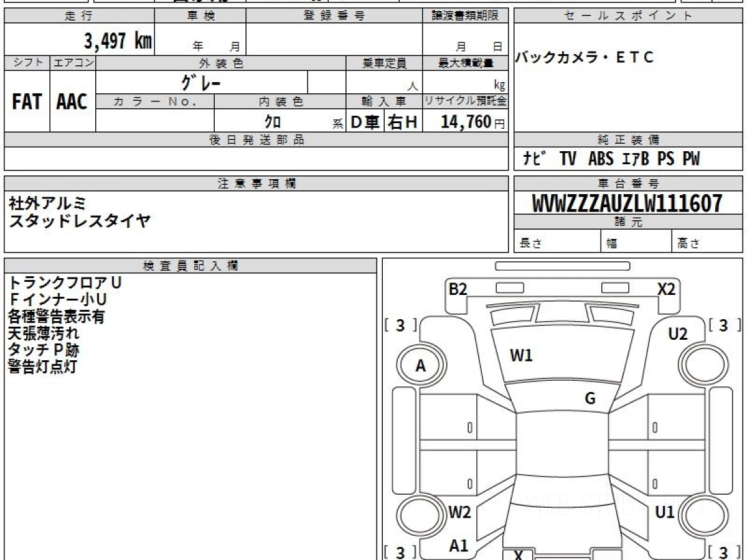Click the エアコン label
This screenshot has width=747, height=560.
pyautogui.click(x=73, y=63)
